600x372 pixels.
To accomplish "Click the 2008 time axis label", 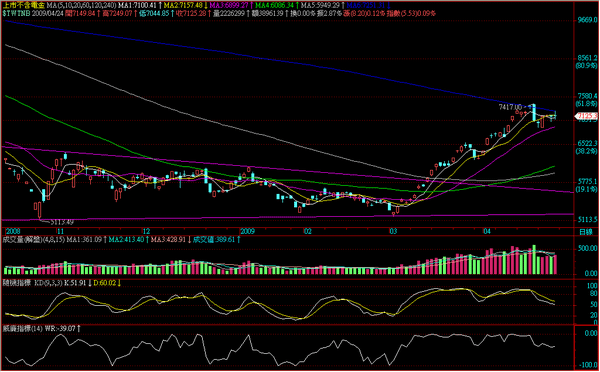I will click(13, 232).
